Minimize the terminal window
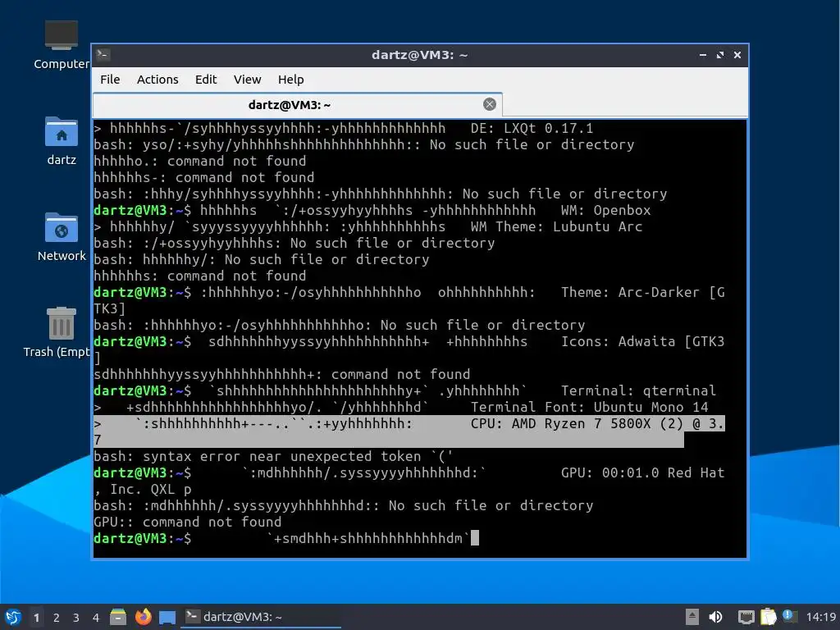 coord(702,55)
